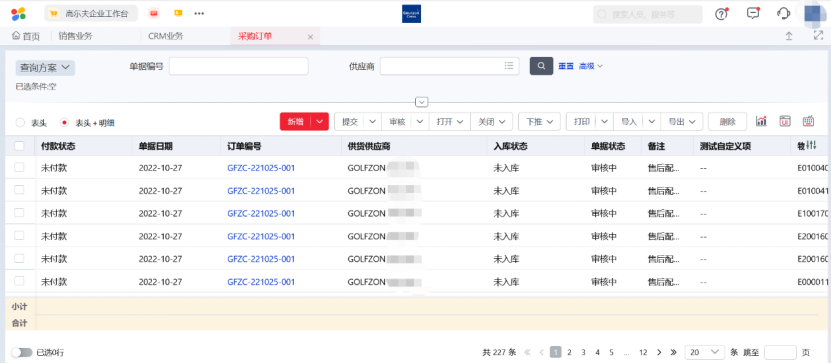Click the 跳至 page number field
The width and height of the screenshot is (831, 364).
pyautogui.click(x=781, y=352)
